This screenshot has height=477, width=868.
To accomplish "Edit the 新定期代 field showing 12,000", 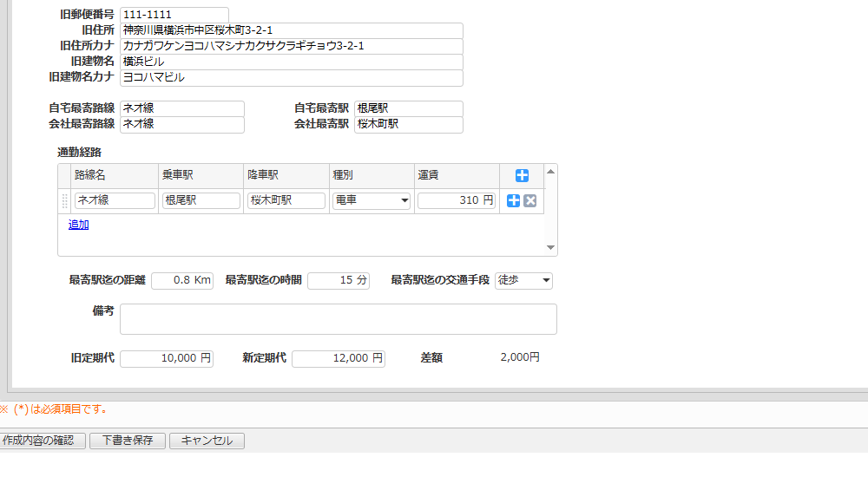I will click(x=338, y=359).
